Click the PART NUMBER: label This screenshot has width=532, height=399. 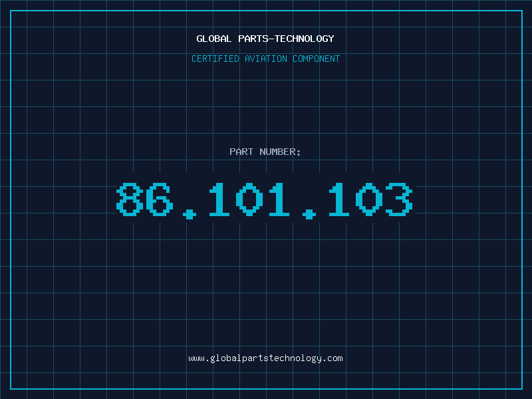pyautogui.click(x=265, y=152)
